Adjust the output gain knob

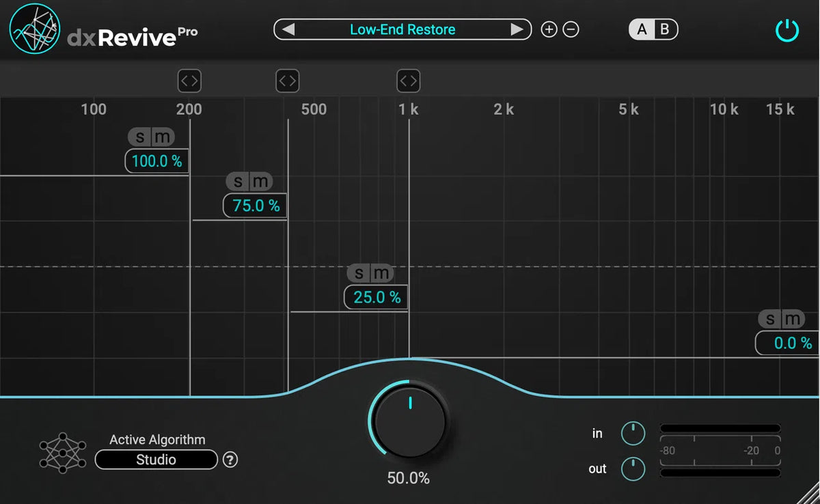(633, 469)
